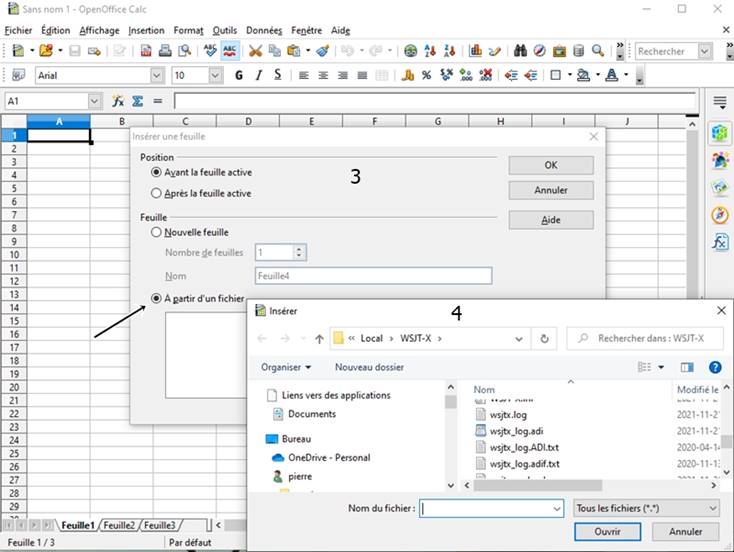Click the Aide button in dialog
Image resolution: width=734 pixels, height=552 pixels.
551,220
